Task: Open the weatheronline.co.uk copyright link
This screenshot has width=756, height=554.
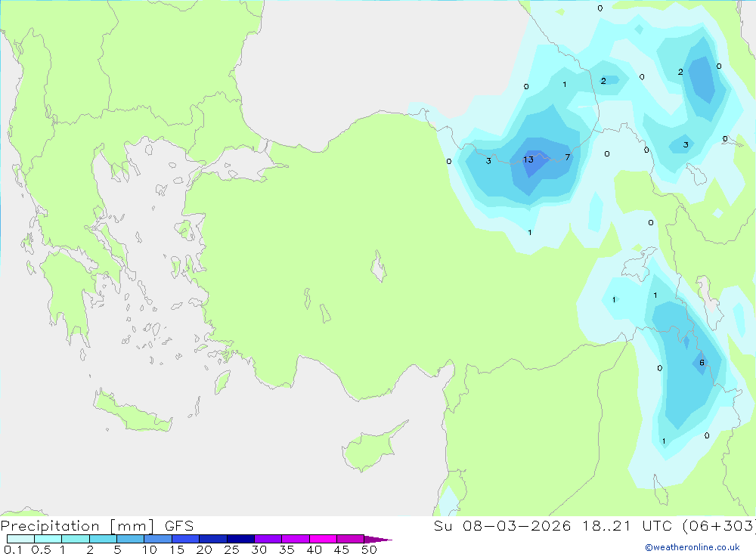Action: (x=692, y=547)
